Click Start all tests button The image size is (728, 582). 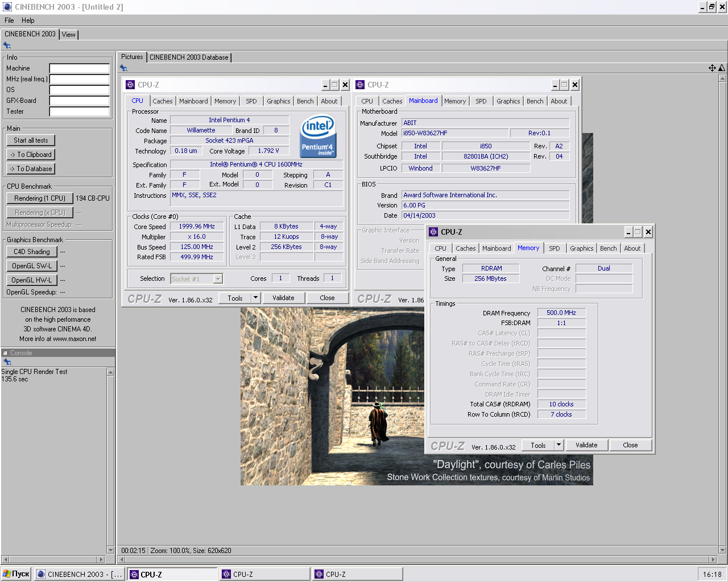pyautogui.click(x=31, y=140)
